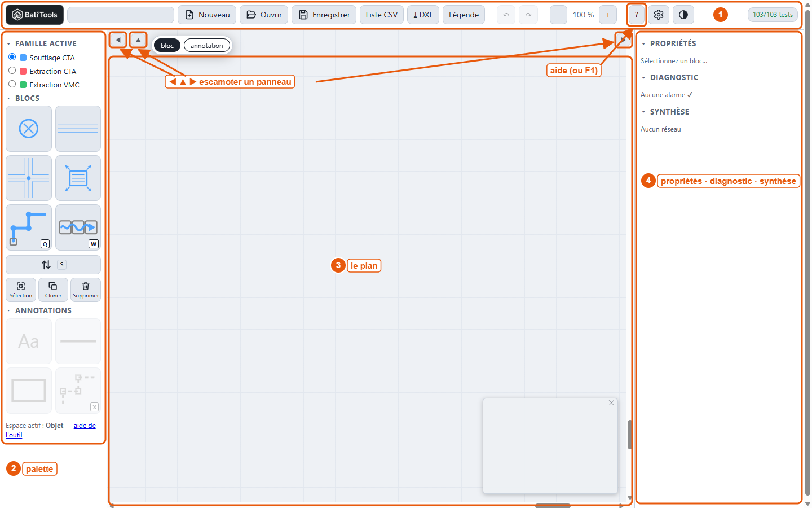Click the Enregistrer button
The height and width of the screenshot is (508, 812).
324,15
